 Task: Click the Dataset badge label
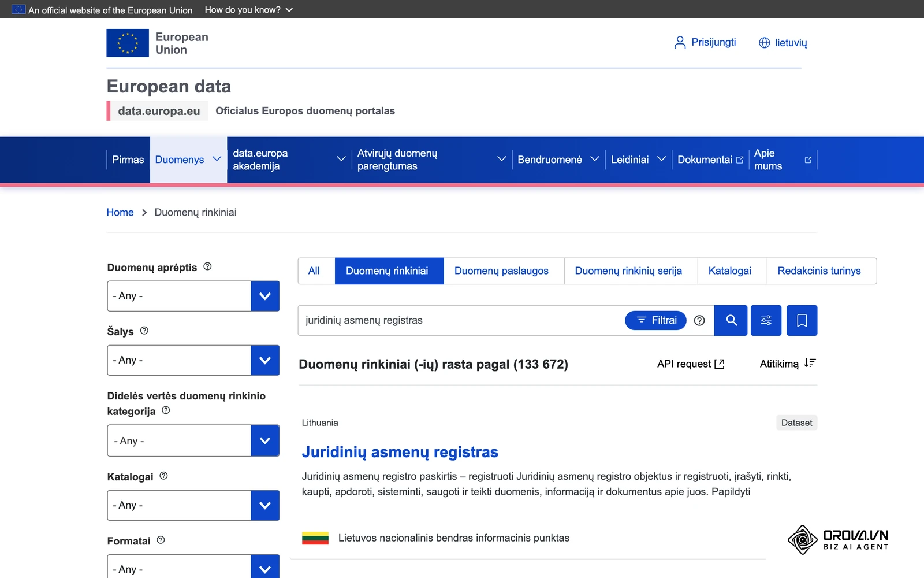(796, 423)
